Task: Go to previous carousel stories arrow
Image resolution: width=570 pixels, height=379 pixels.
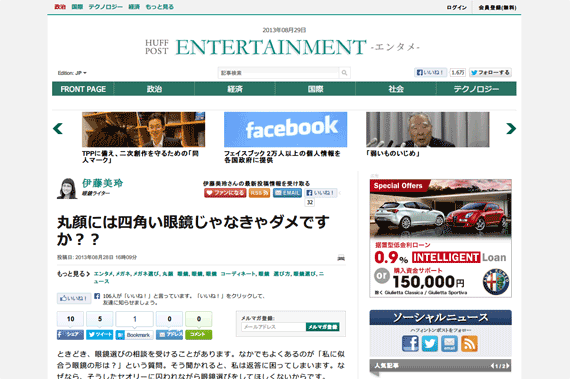Action: (x=58, y=129)
